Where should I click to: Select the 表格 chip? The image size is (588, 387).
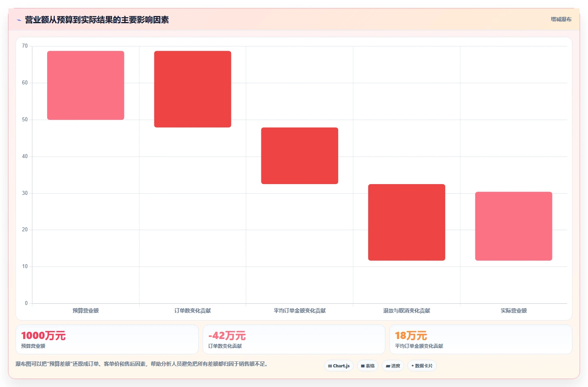(x=368, y=366)
